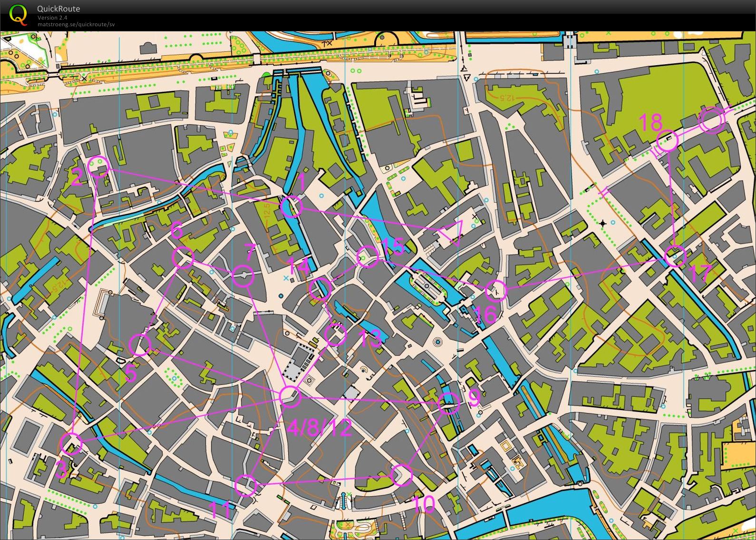756x540 pixels.
Task: Select the finish double circle
Action: (x=711, y=120)
